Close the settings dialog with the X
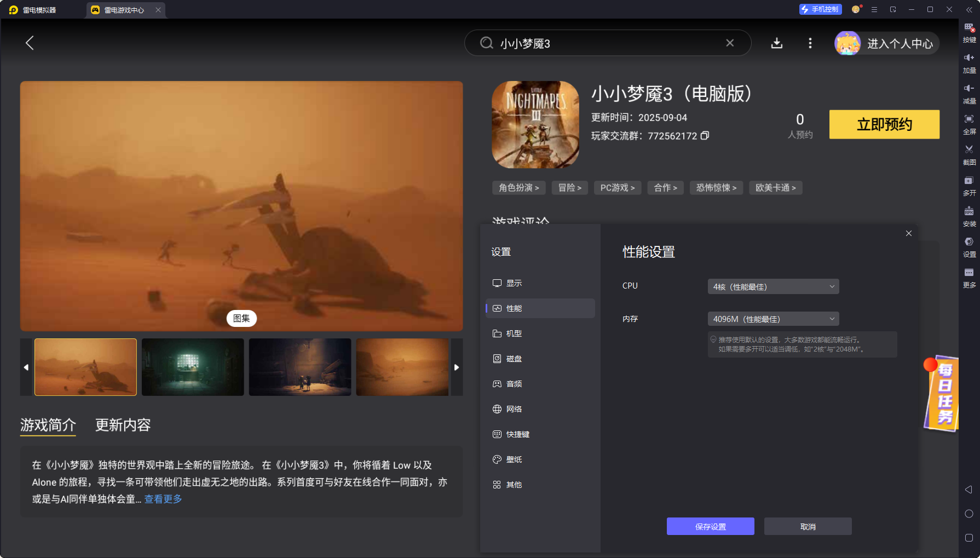The height and width of the screenshot is (558, 980). point(909,233)
